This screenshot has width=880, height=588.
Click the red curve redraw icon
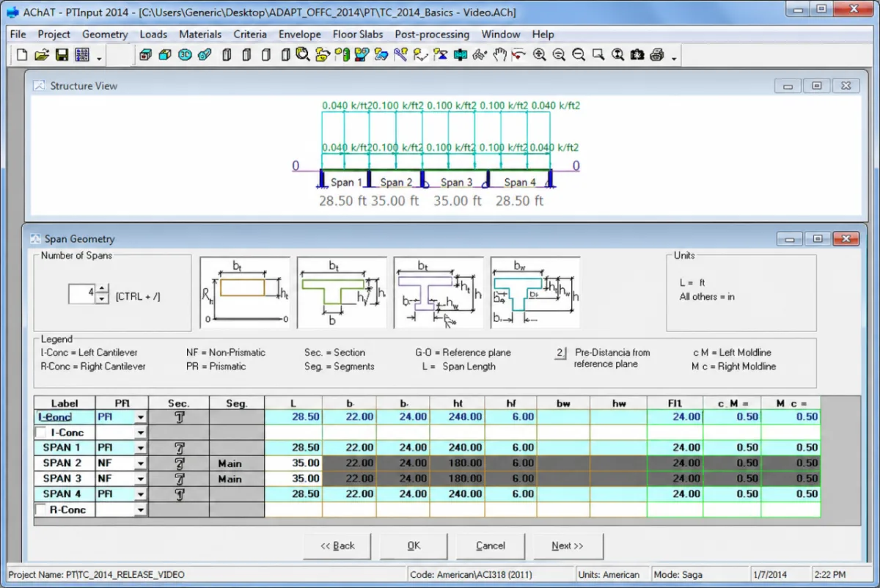pos(519,55)
